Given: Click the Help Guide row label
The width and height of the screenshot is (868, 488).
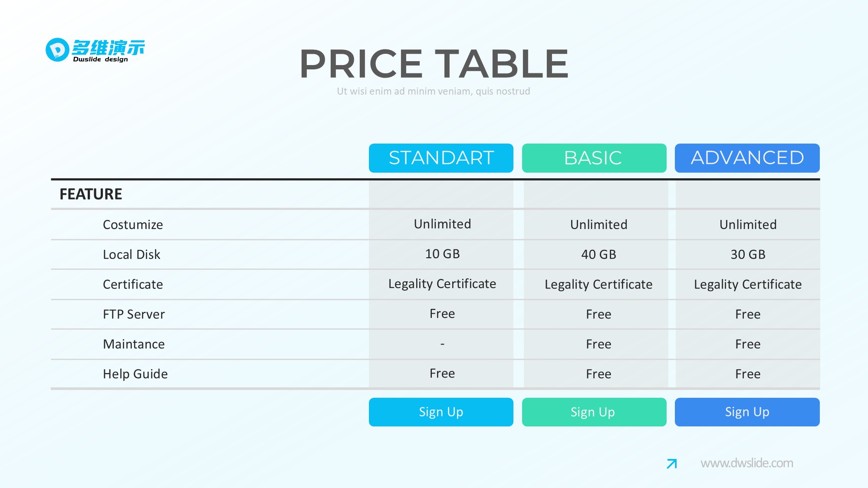Looking at the screenshot, I should click(135, 374).
